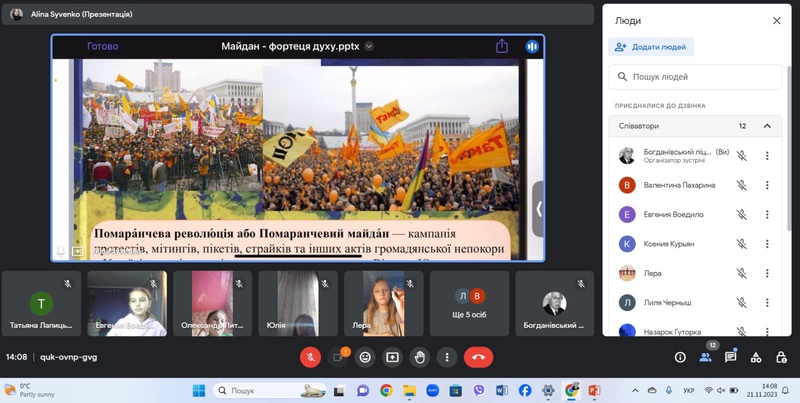Toggle mute icon for Евгения Воедило
This screenshot has height=403, width=800.
click(x=741, y=215)
